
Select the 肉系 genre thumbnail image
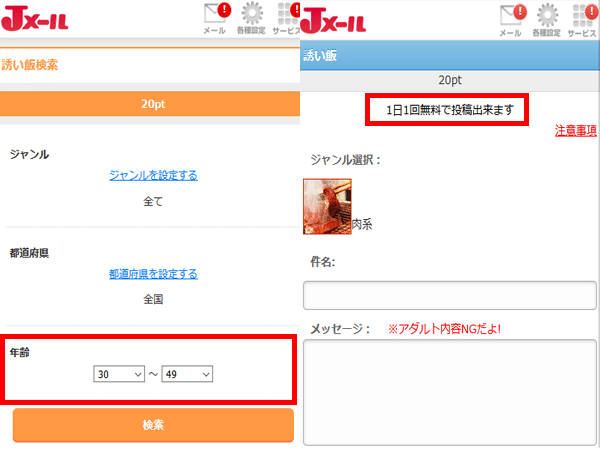pos(327,206)
